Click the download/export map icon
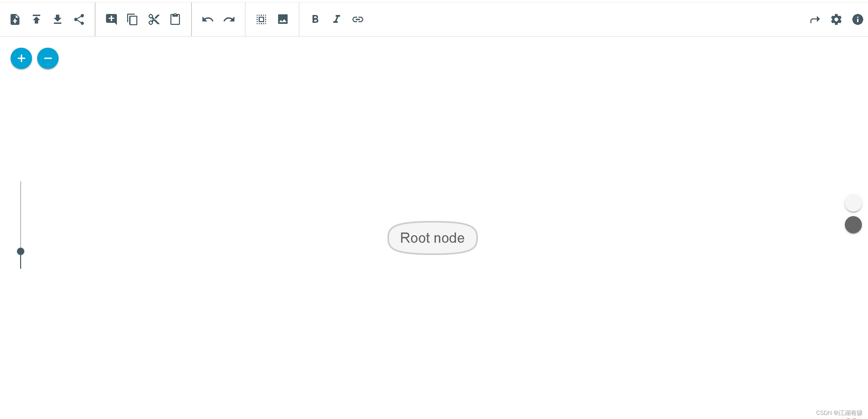868x419 pixels. click(x=58, y=19)
